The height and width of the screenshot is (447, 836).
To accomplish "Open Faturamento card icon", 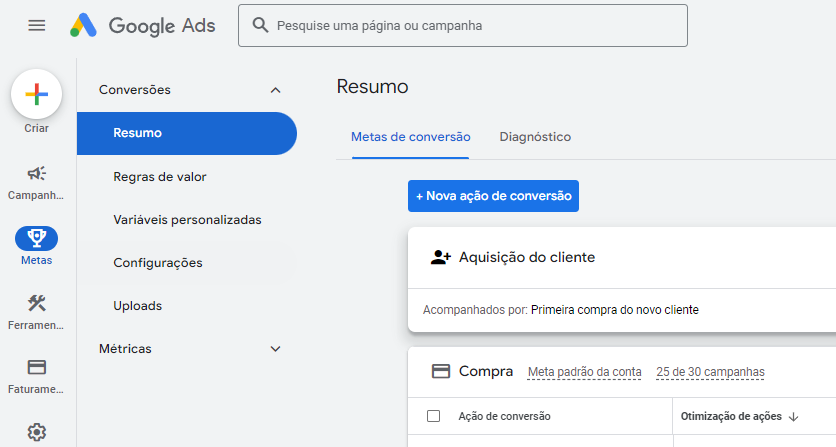I will (x=37, y=367).
